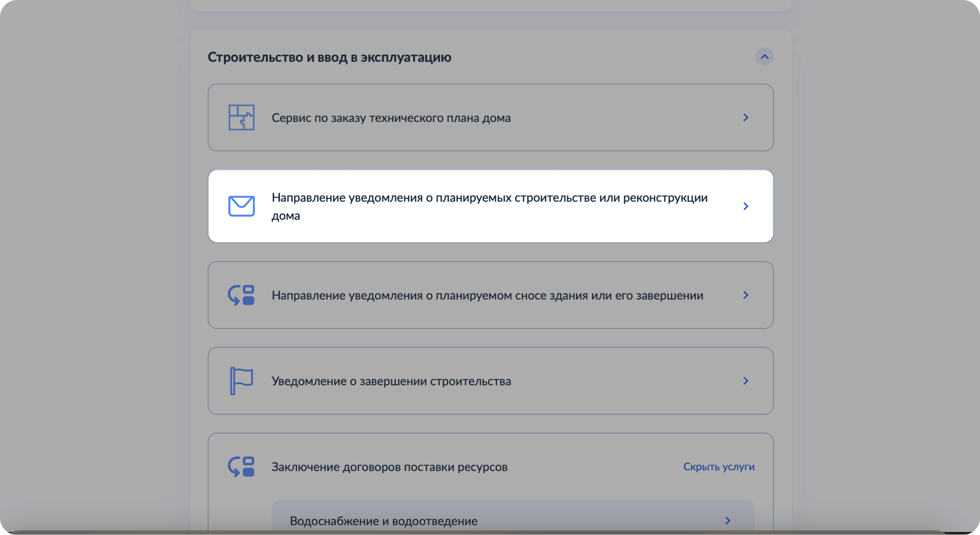Collapse the Строительство и ввод в эксплуатацию section
This screenshot has height=535, width=980.
[x=764, y=57]
